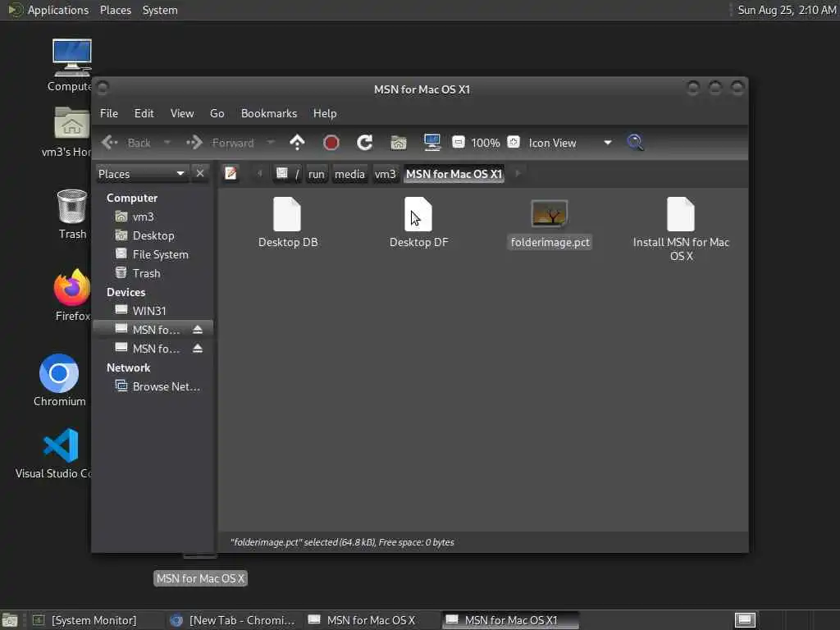
Task: Toggle text-based location entry pencil icon
Action: click(x=231, y=174)
